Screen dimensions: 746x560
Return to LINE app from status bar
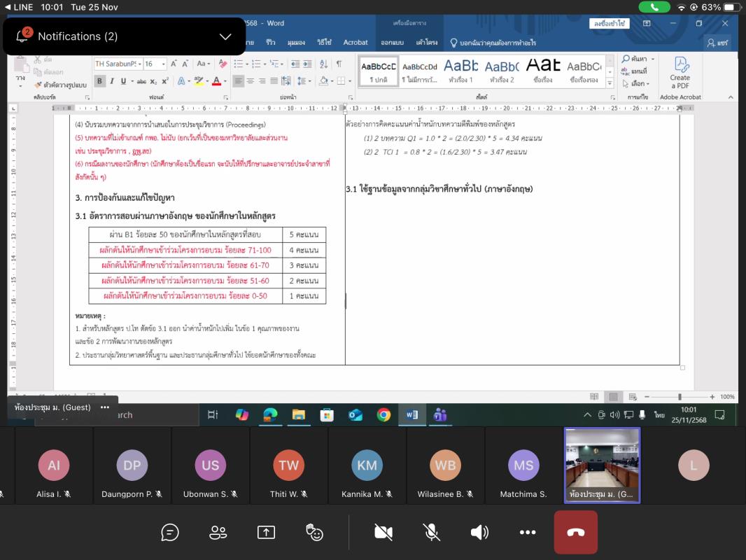pyautogui.click(x=19, y=7)
